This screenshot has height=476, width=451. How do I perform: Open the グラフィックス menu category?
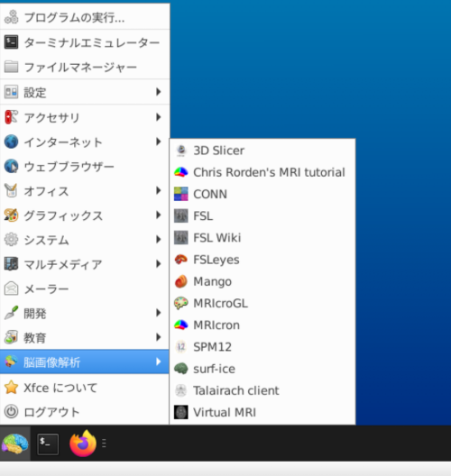(85, 215)
